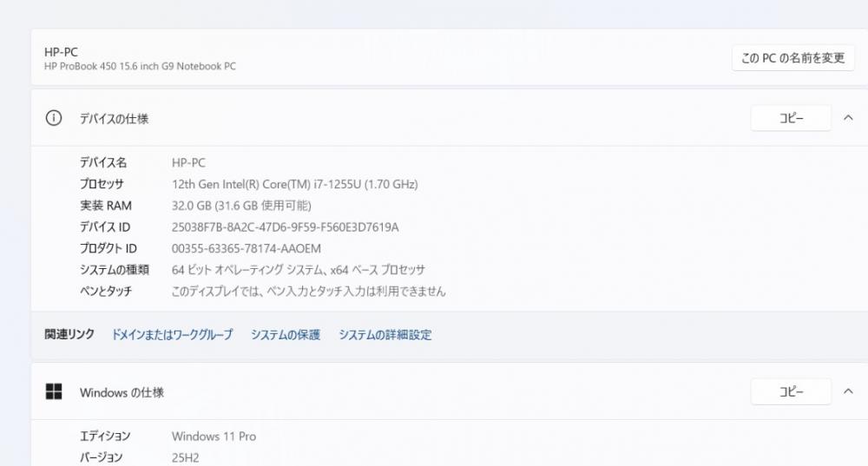868x466 pixels.
Task: Click the 25H2 version value
Action: (186, 457)
